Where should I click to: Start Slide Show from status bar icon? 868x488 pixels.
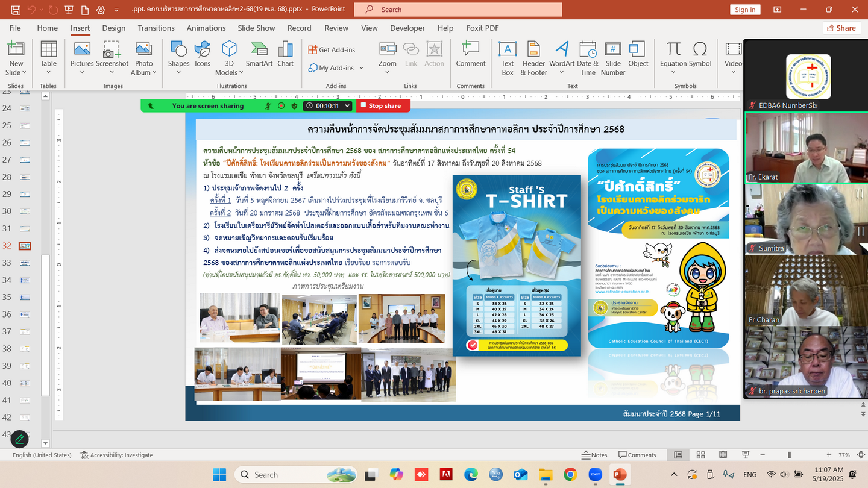(746, 455)
